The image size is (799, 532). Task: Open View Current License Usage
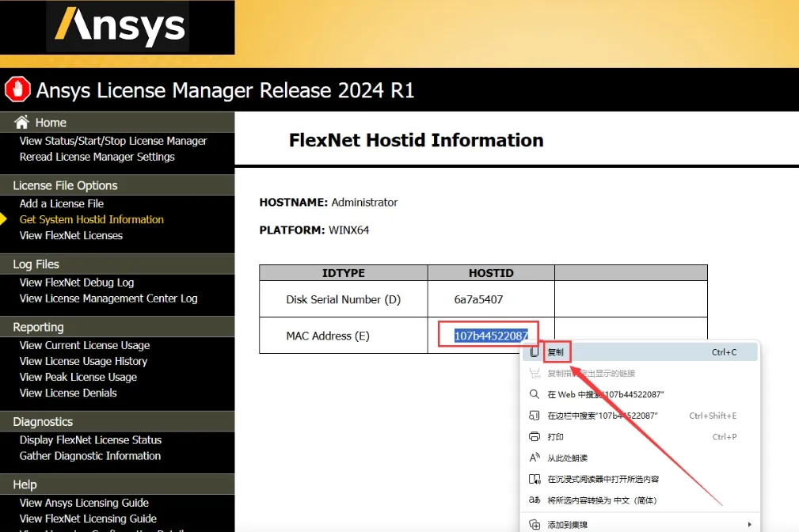pyautogui.click(x=85, y=345)
